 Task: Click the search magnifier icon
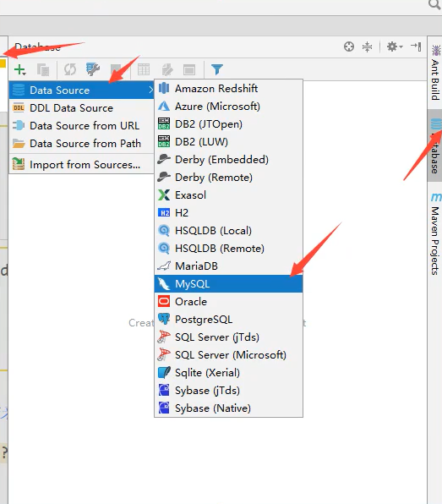(x=435, y=4)
